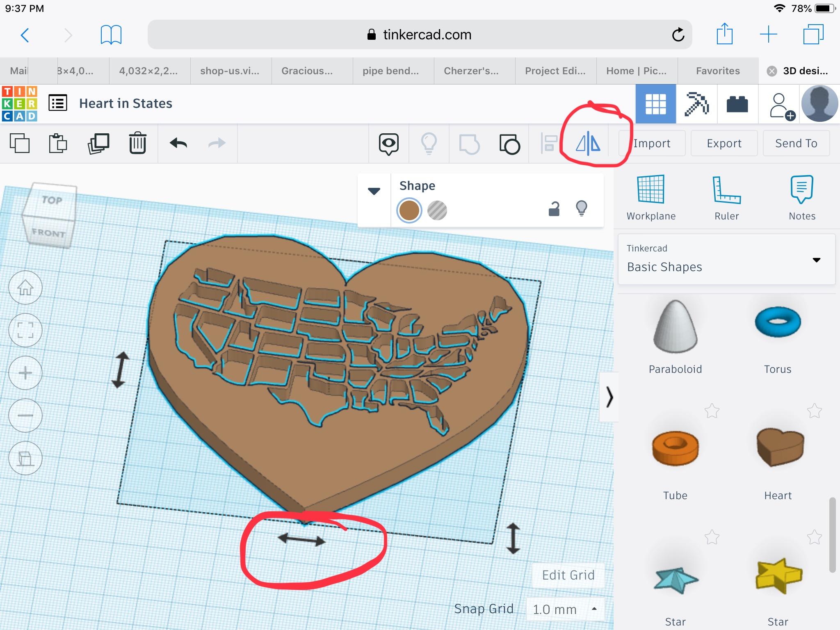Click the brown Solid color swatch
Viewport: 840px width, 630px height.
tap(409, 210)
